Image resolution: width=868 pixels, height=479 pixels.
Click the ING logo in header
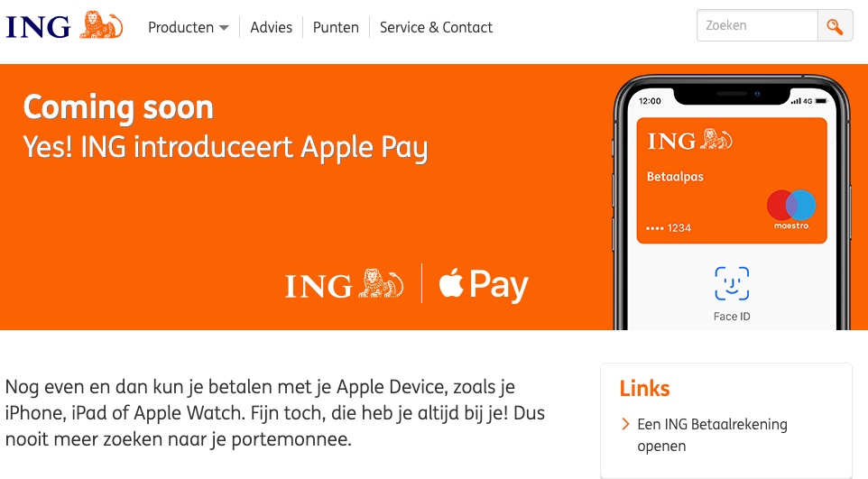(64, 26)
